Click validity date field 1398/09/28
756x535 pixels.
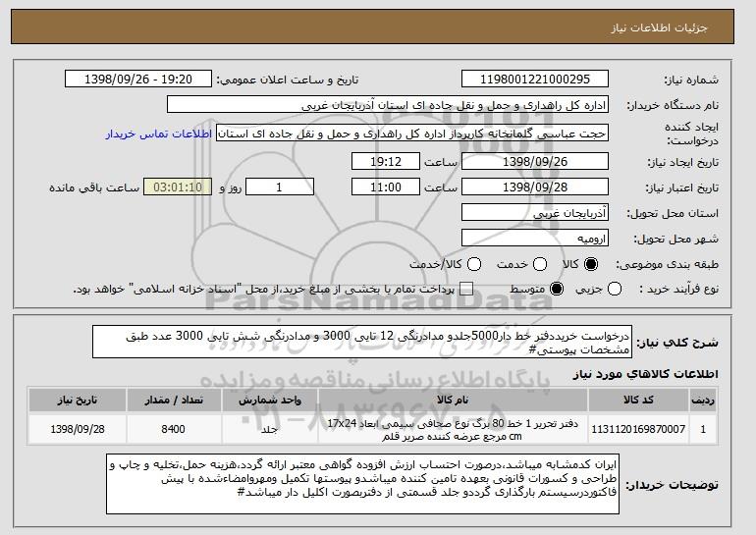tap(535, 187)
